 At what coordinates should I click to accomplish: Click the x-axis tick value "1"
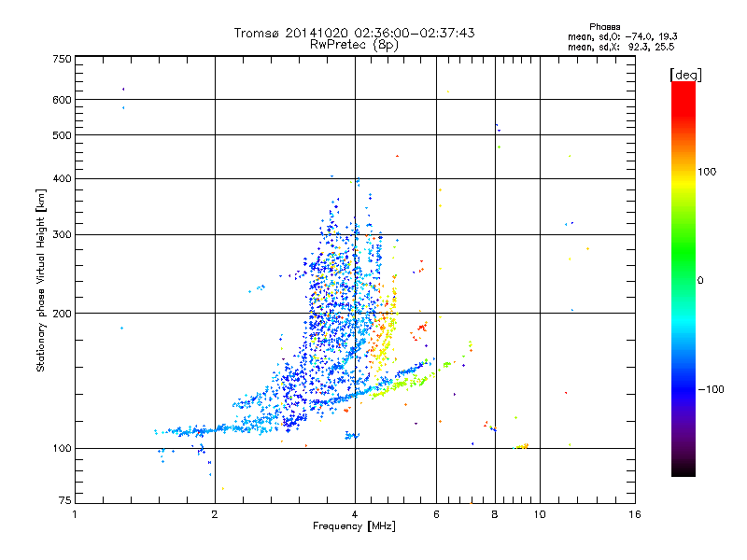[x=75, y=514]
